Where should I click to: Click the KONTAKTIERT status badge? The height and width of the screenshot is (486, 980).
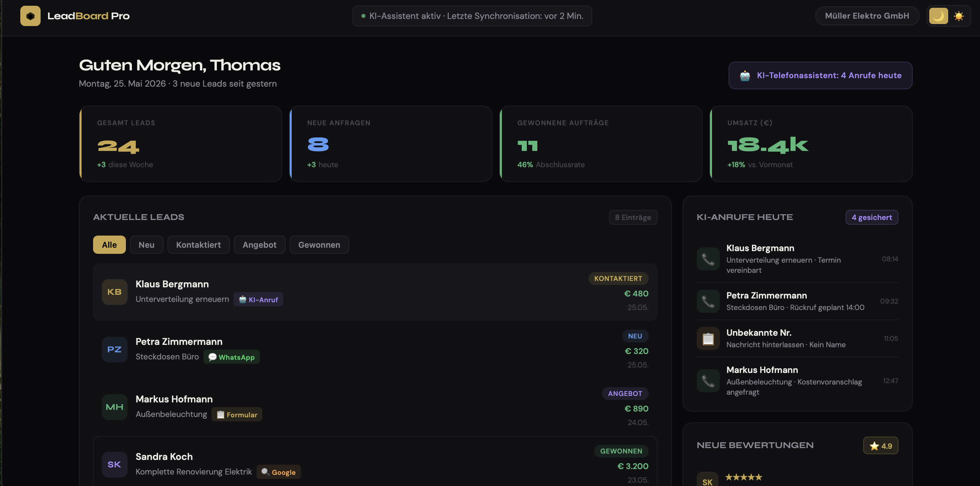coord(618,278)
